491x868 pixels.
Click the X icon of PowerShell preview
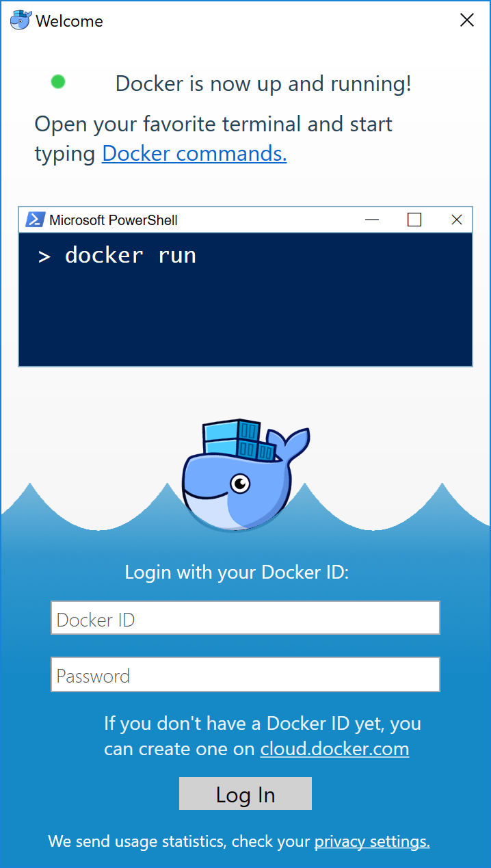click(457, 220)
